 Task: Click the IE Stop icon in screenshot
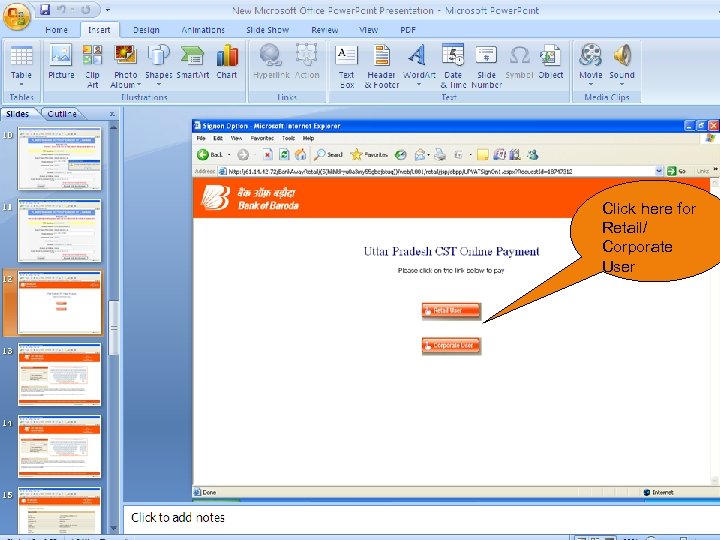click(x=267, y=155)
